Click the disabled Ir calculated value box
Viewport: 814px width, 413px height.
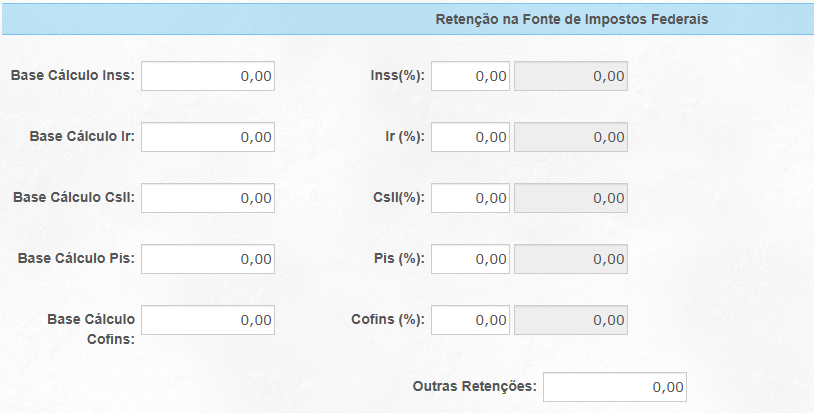(571, 137)
